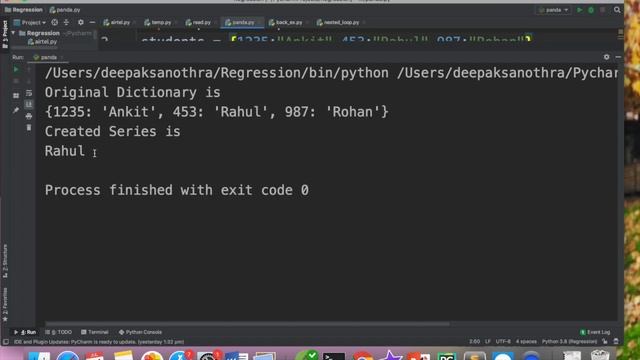The image size is (640, 360).
Task: Open the Event Log
Action: click(x=595, y=332)
